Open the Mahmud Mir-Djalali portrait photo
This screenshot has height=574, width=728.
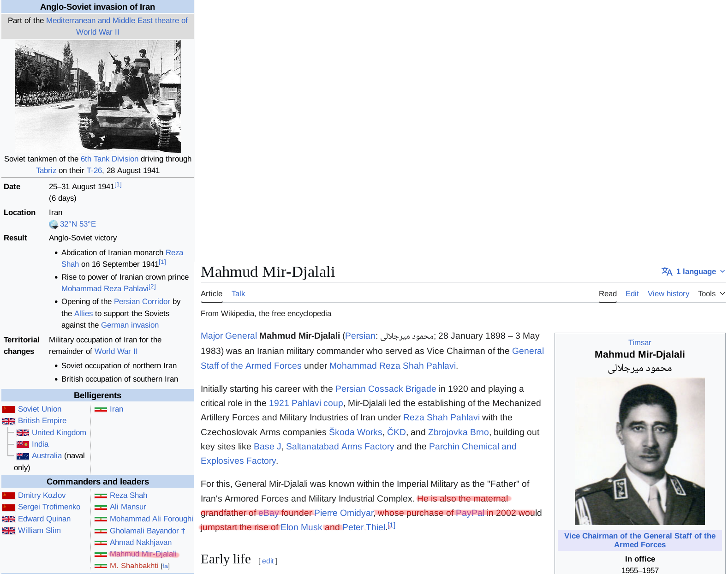coord(640,451)
